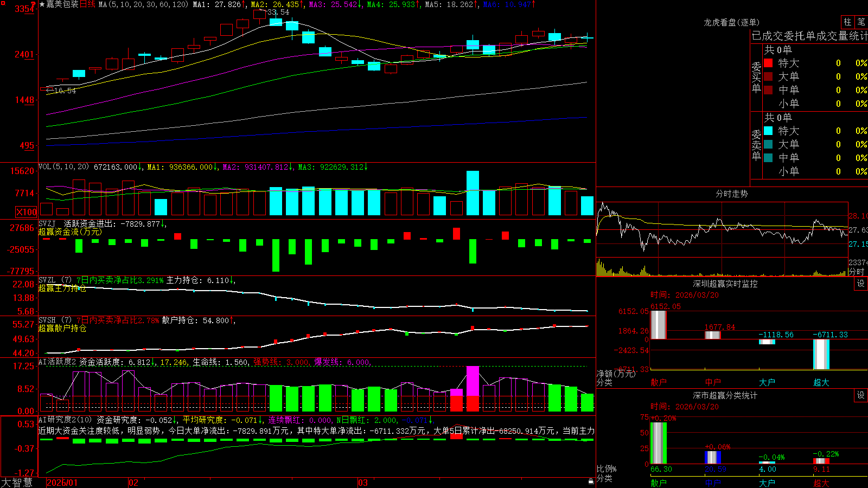Click the 6152.05 散户 bar in 深圳超赢实时监控

659,325
